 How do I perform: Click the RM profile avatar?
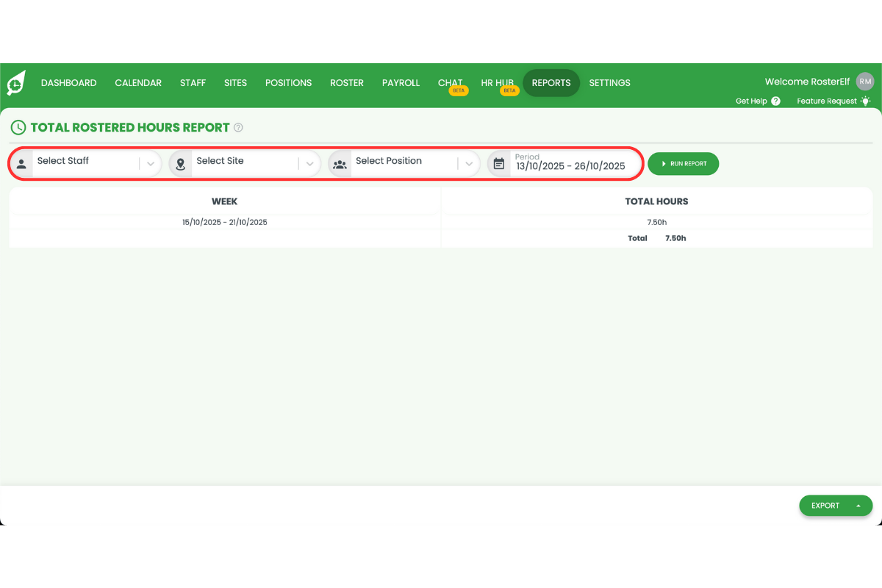point(864,81)
